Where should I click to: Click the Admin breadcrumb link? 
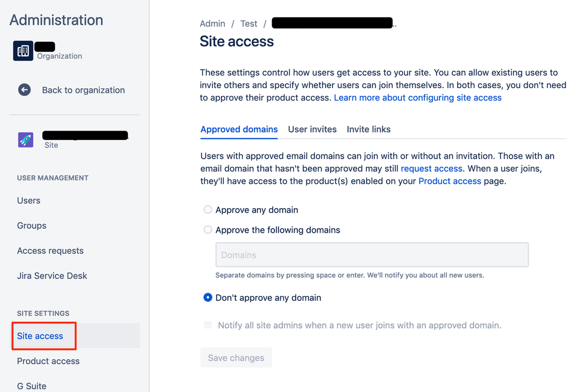tap(212, 24)
